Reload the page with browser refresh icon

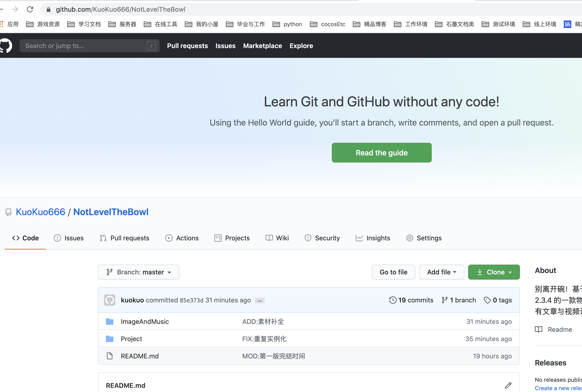coord(30,10)
